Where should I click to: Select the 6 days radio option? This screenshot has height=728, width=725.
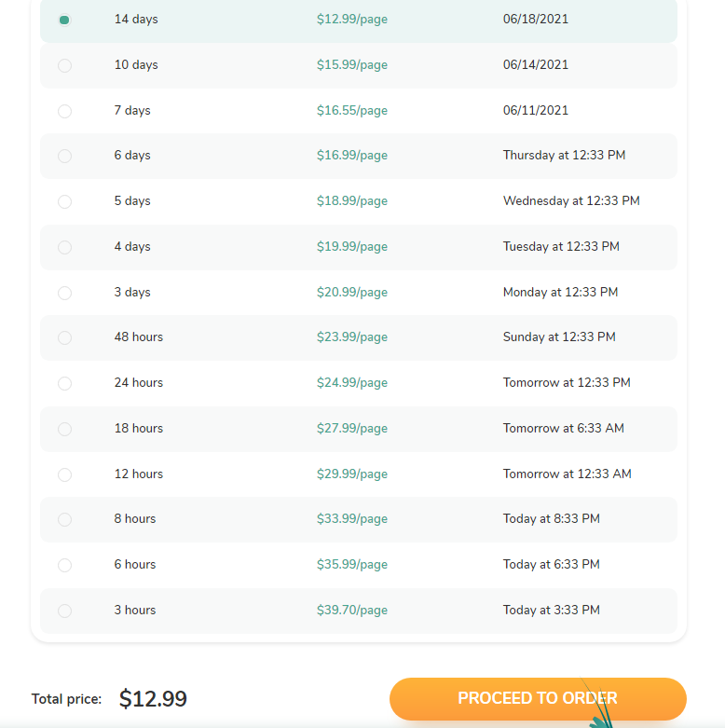point(64,156)
